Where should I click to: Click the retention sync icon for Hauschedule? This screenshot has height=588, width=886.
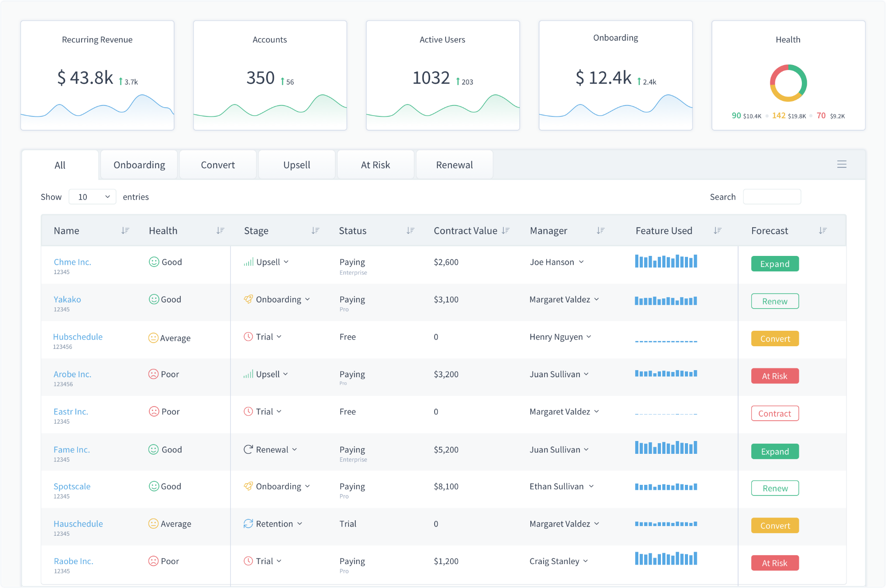[x=248, y=523]
